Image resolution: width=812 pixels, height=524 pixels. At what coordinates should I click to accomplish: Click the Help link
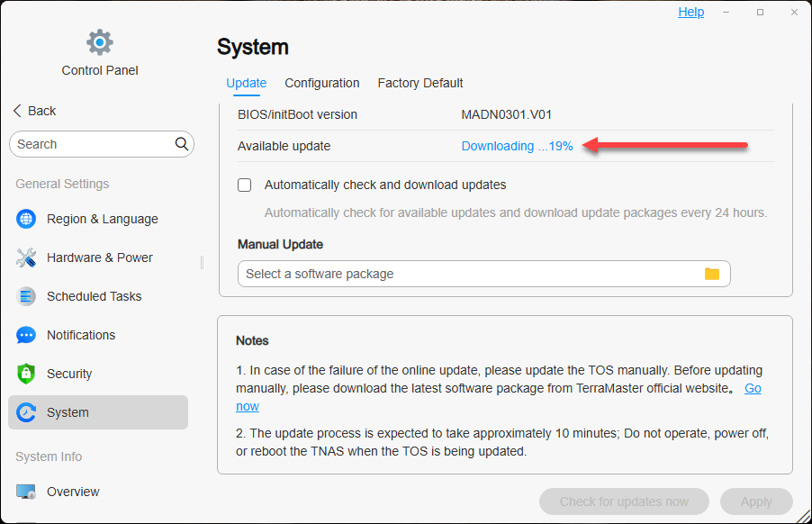(691, 12)
